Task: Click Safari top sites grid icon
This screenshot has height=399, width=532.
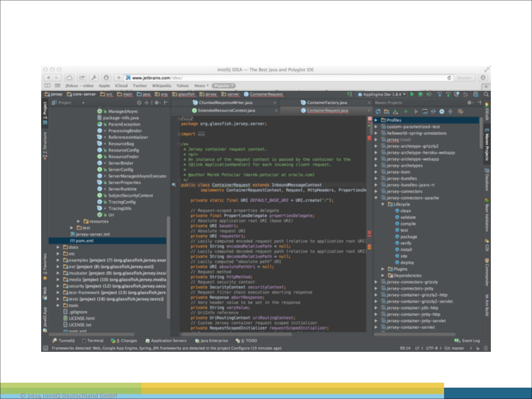Action: click(57, 86)
